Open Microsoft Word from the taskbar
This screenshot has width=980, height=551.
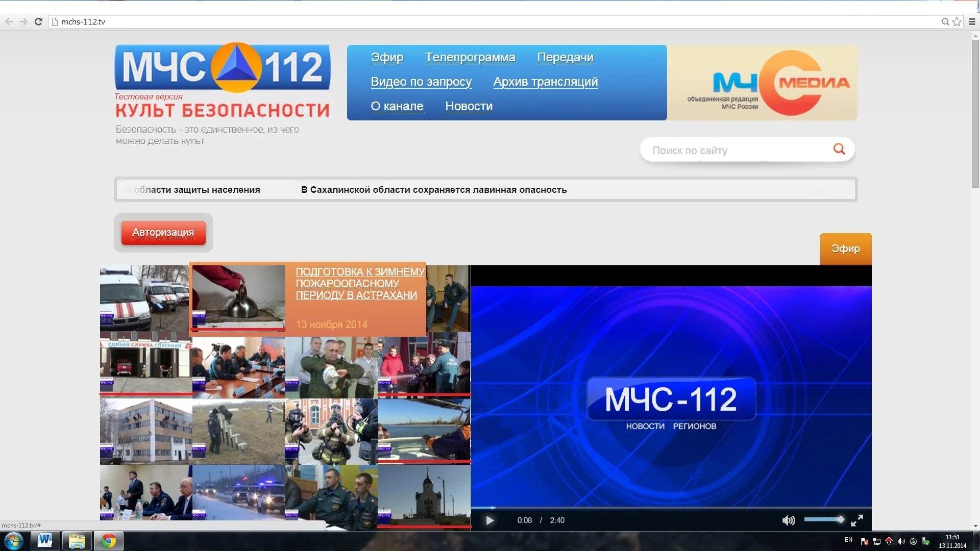[45, 541]
